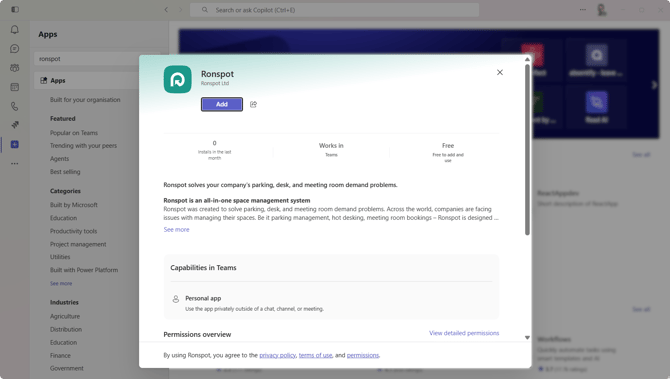Click the Permissions overview heading
This screenshot has width=670, height=379.
197,334
